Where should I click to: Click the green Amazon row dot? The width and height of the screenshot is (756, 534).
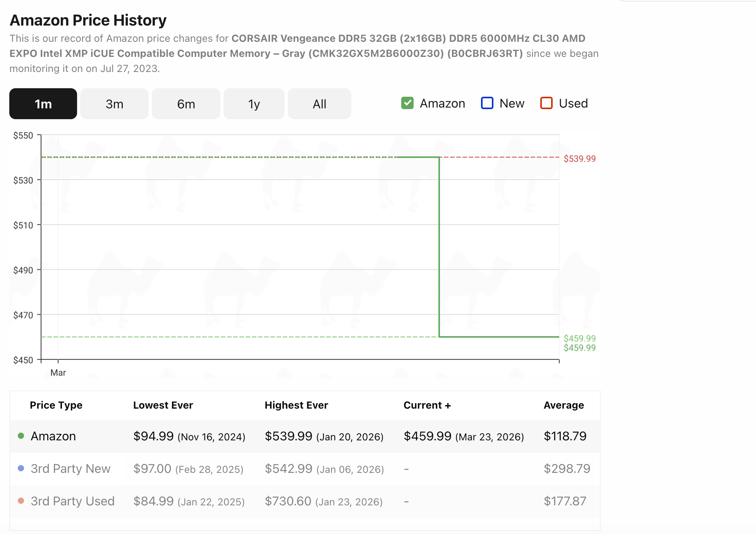pos(21,436)
